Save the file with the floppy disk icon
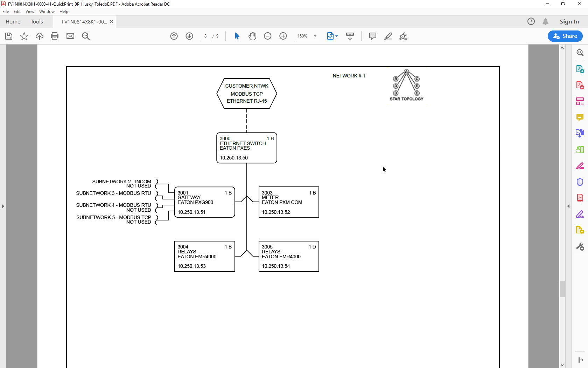Screen dimensions: 588x368 tap(9, 36)
